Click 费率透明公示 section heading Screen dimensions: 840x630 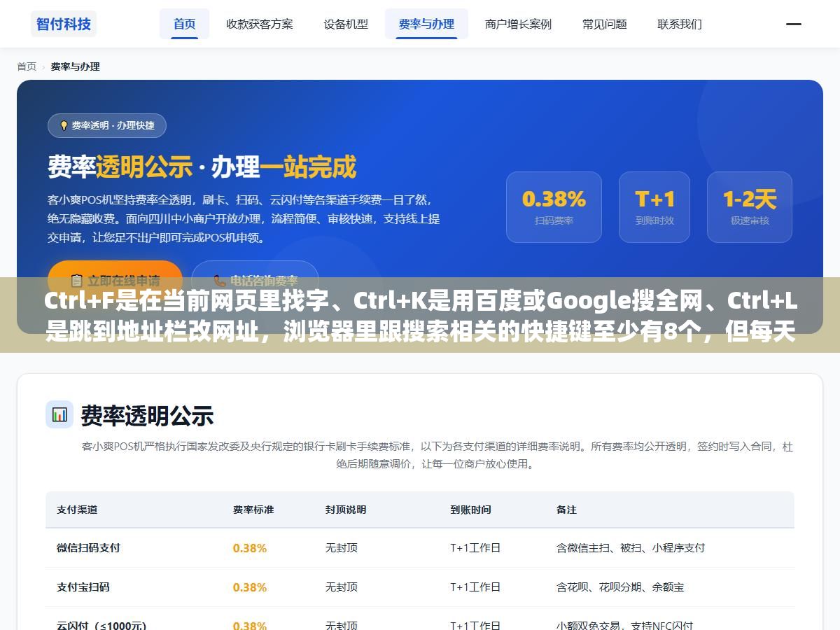tap(147, 416)
